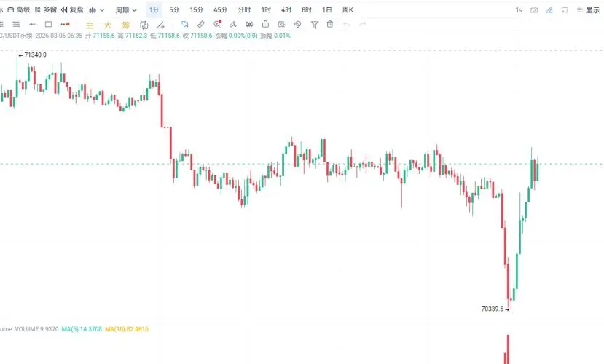This screenshot has width=604, height=364.
Task: Select the 周K weekly timeframe
Action: pyautogui.click(x=348, y=10)
